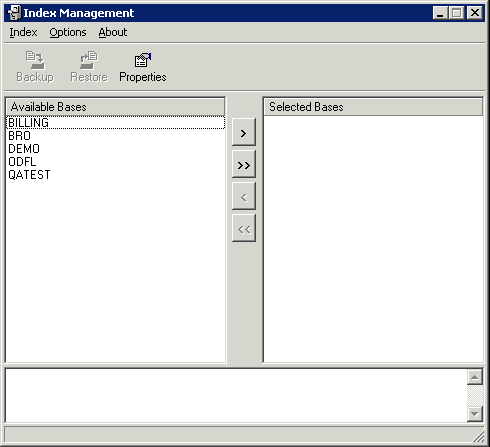Select BILLING in Available Bases

[115, 123]
